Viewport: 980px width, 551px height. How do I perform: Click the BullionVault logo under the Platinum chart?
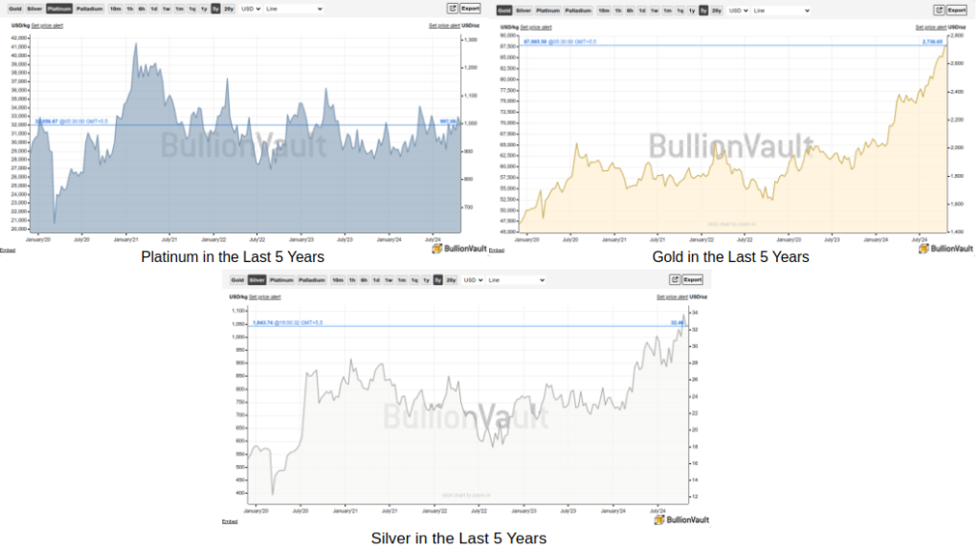pos(458,249)
